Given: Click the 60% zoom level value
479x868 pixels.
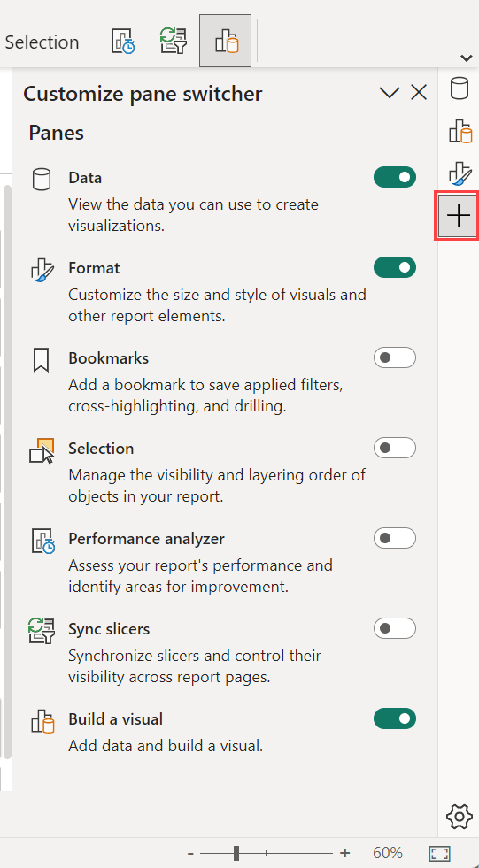Looking at the screenshot, I should (x=388, y=853).
